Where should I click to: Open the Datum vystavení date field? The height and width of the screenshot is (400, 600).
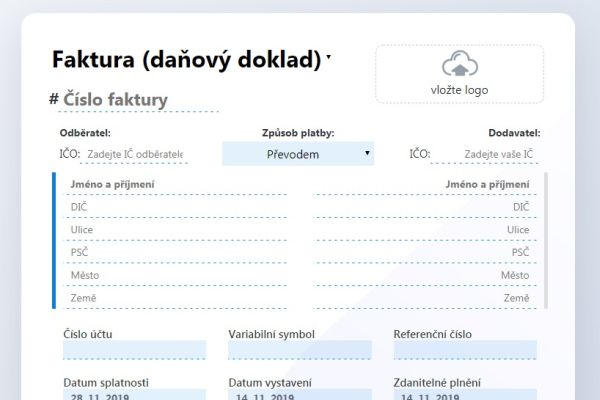tap(299, 395)
